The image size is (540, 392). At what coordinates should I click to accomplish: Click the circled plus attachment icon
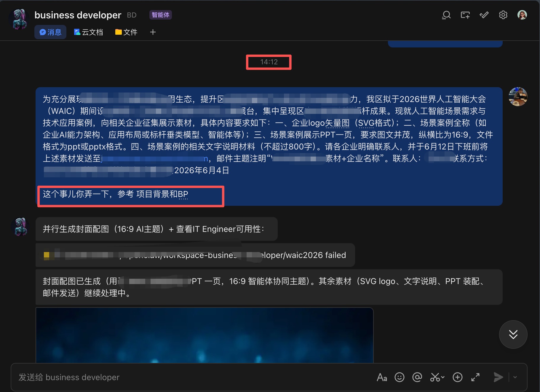click(x=457, y=377)
